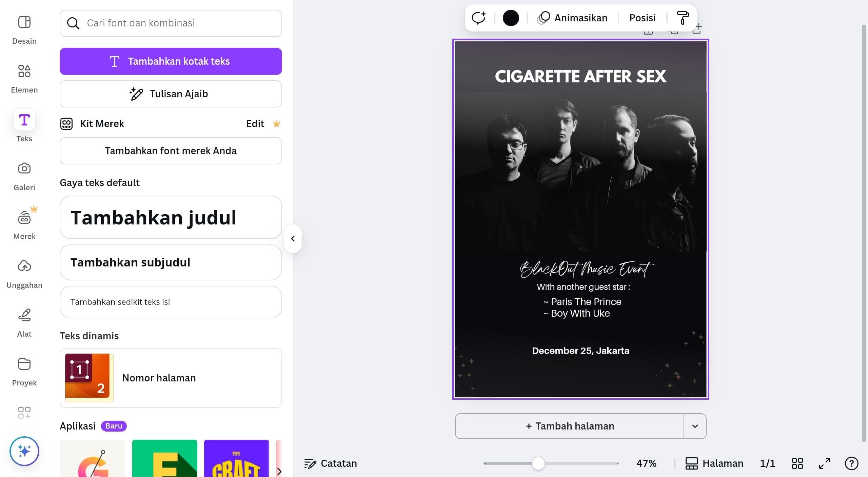Open the Elemen sidebar tab
The image size is (868, 477).
click(x=24, y=79)
